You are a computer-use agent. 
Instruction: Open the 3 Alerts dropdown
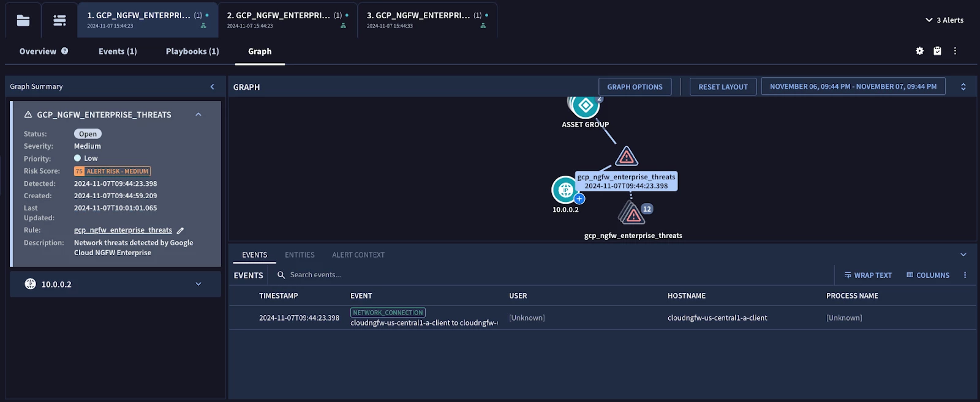tap(944, 20)
